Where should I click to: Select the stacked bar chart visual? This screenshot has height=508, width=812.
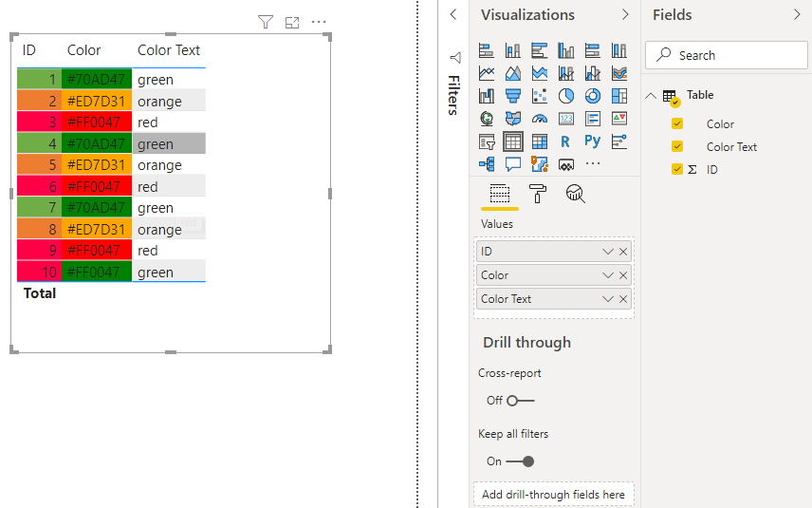click(487, 50)
